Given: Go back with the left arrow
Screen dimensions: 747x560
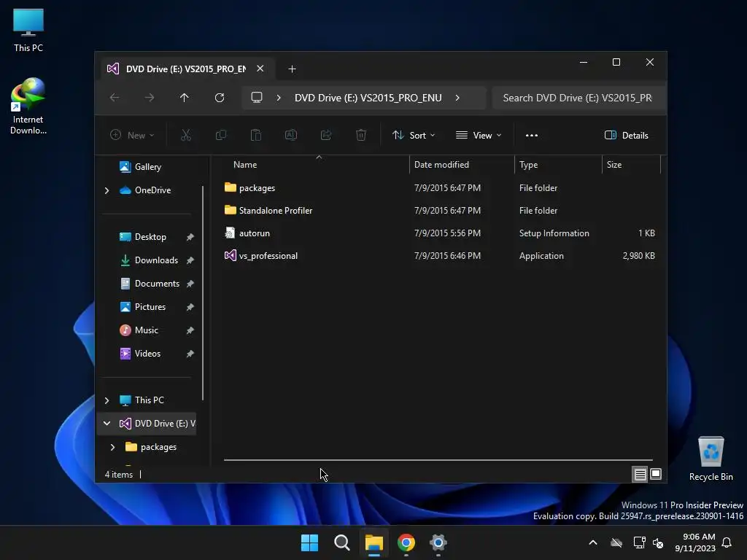Looking at the screenshot, I should coord(115,98).
